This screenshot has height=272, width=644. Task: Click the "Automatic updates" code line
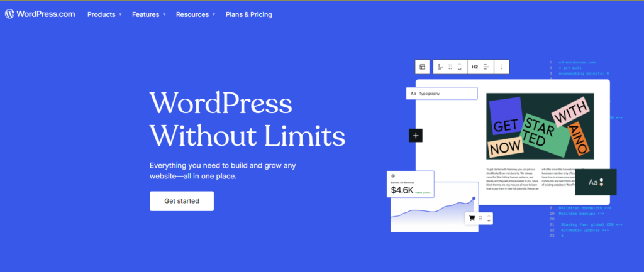click(585, 230)
